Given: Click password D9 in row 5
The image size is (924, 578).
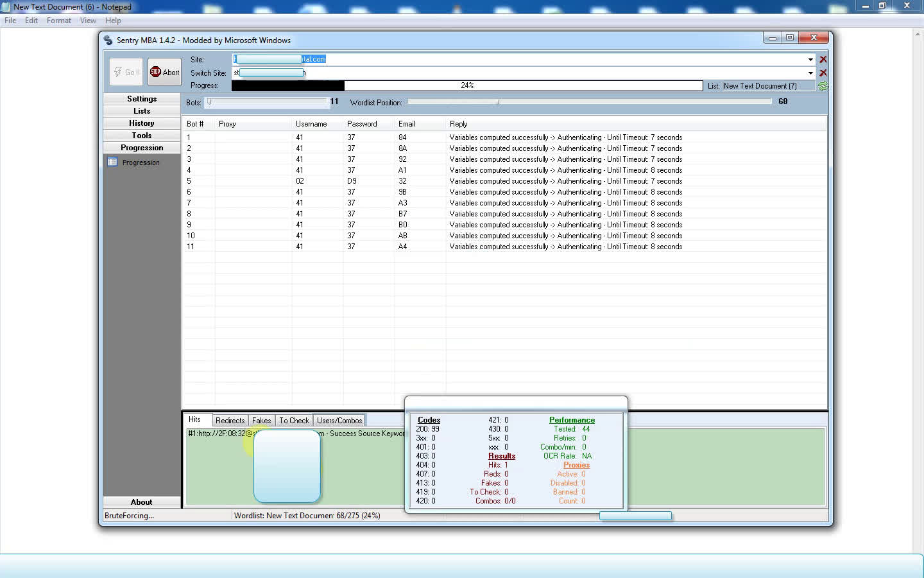Looking at the screenshot, I should [x=352, y=181].
